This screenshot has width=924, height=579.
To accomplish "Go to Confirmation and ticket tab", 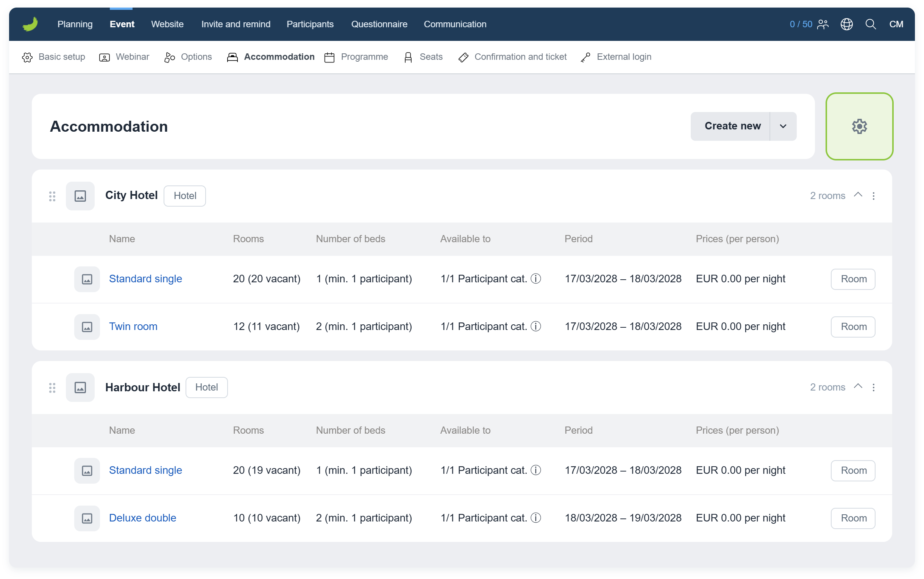I will pyautogui.click(x=512, y=57).
